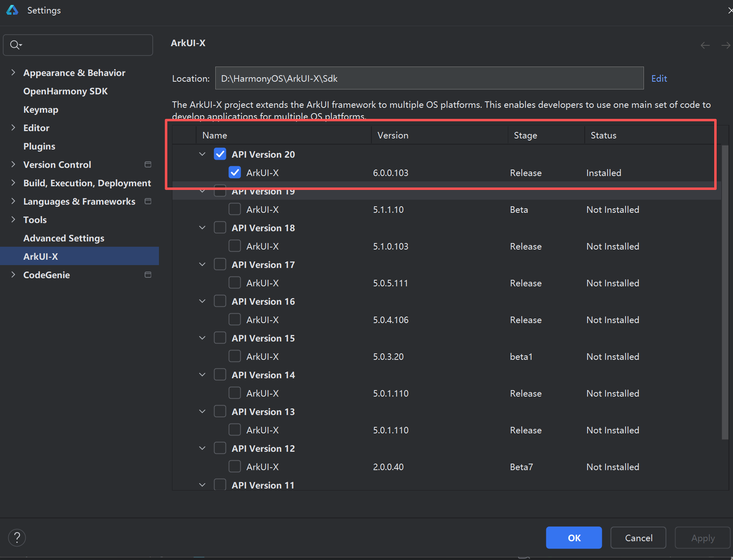Click the Status column header
The height and width of the screenshot is (560, 733).
point(653,135)
